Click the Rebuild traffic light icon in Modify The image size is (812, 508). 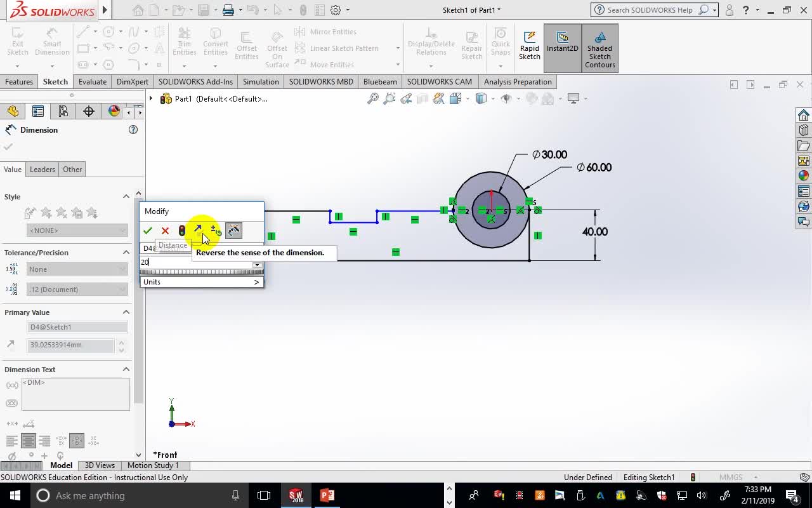coord(182,231)
